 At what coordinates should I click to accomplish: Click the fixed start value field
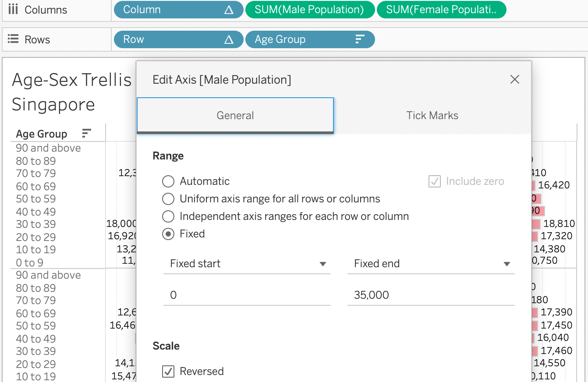[247, 295]
